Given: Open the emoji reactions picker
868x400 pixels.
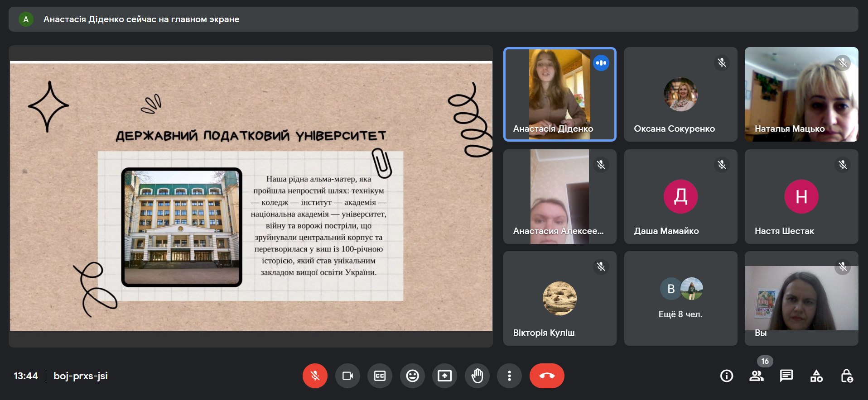Looking at the screenshot, I should 412,376.
